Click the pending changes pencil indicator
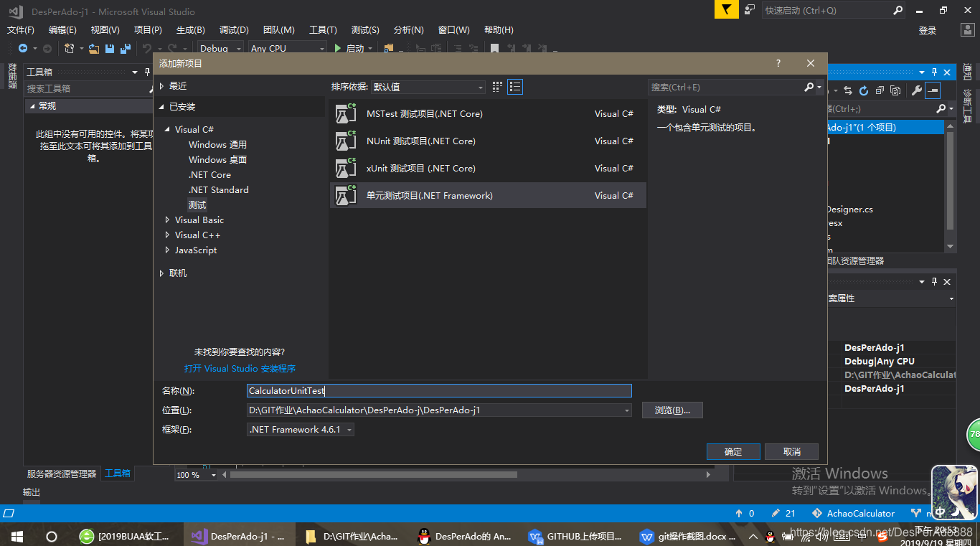The height and width of the screenshot is (546, 980). (x=783, y=513)
